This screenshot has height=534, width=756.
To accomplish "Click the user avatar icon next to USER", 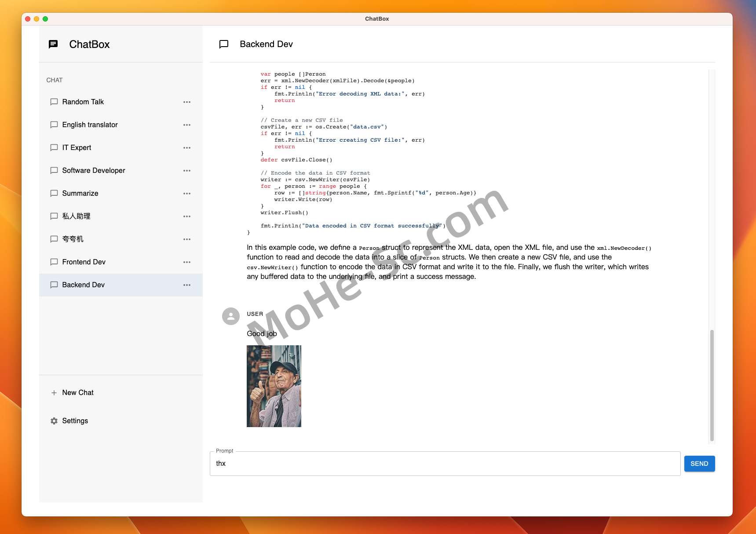I will tap(231, 316).
